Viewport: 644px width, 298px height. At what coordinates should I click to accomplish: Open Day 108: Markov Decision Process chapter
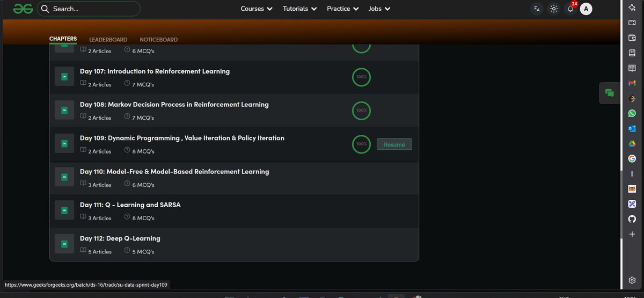pyautogui.click(x=174, y=104)
